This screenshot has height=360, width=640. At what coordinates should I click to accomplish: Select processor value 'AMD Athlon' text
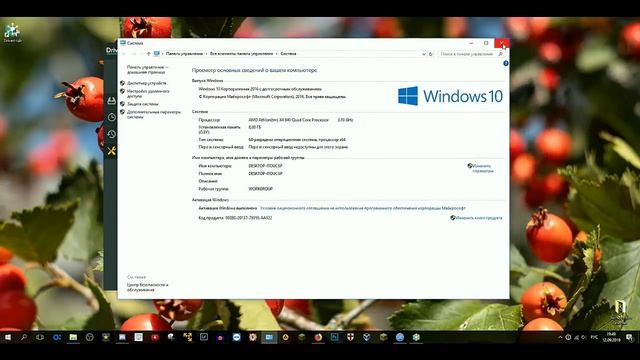pyautogui.click(x=288, y=120)
